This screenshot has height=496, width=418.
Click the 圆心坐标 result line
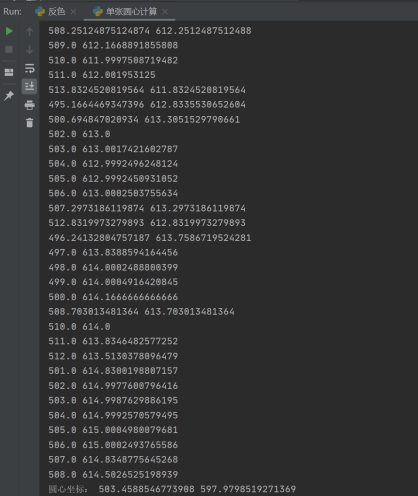tap(172, 489)
